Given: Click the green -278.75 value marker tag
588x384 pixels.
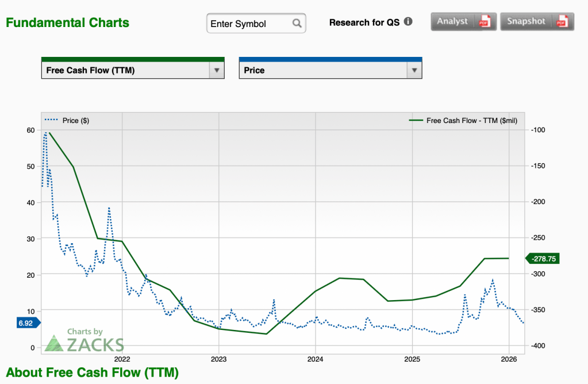Looking at the screenshot, I should [543, 259].
